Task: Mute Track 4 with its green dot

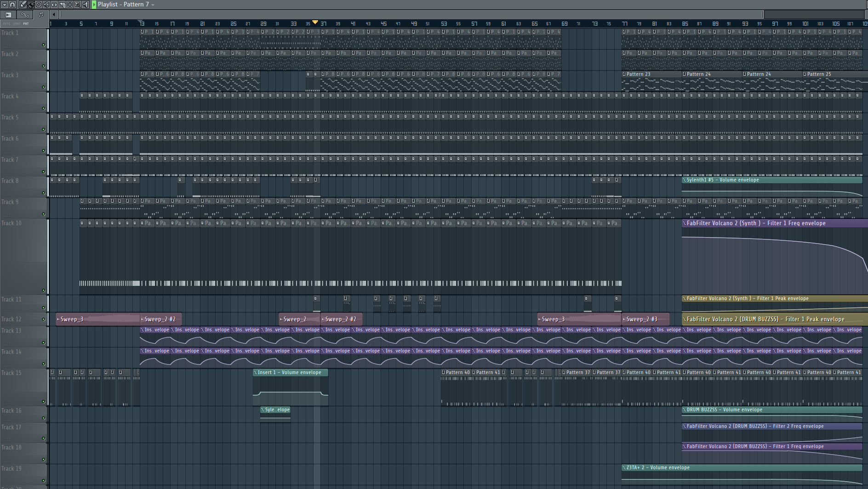Action: pyautogui.click(x=44, y=108)
